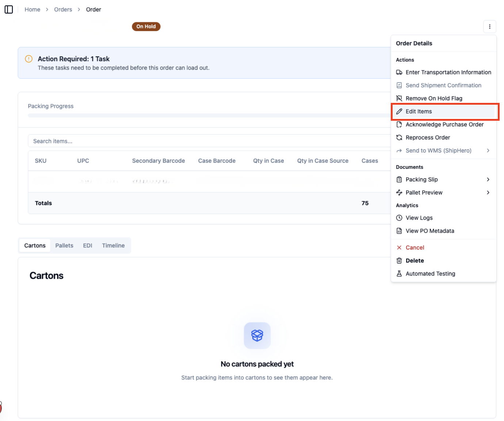The height and width of the screenshot is (421, 504).
Task: Expand the Pallet Preview submenu chevron
Action: (x=488, y=193)
